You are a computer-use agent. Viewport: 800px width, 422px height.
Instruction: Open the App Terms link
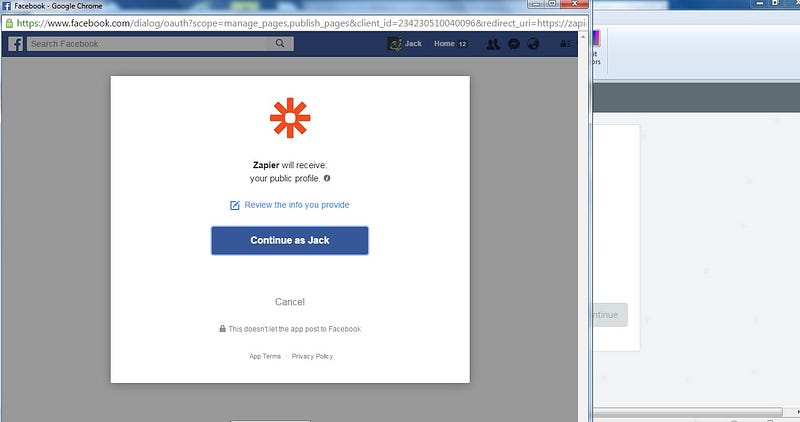(265, 356)
